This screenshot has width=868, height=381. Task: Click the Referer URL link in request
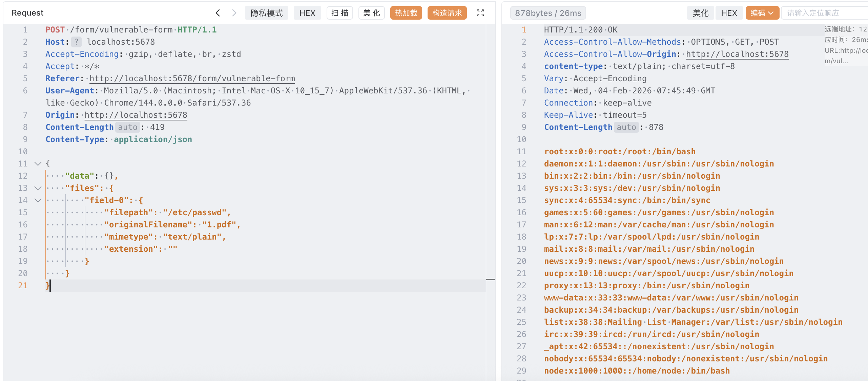(x=192, y=79)
